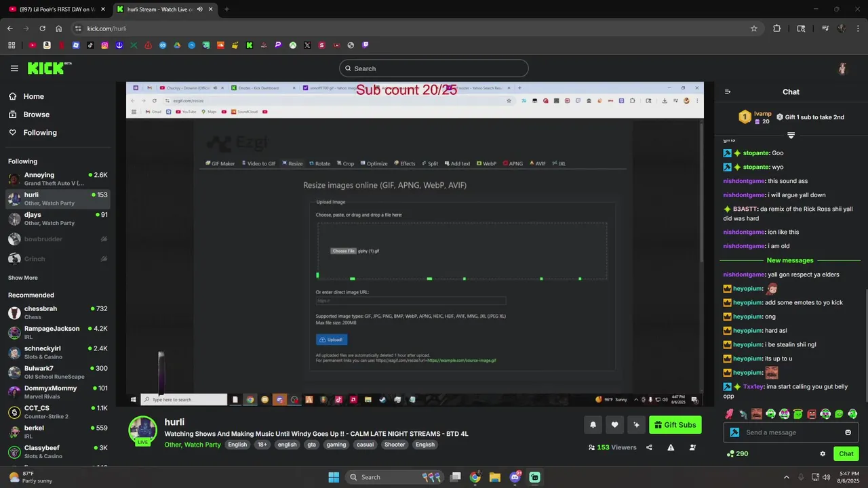Image resolution: width=868 pixels, height=488 pixels.
Task: Show More followed channels
Action: tap(22, 278)
